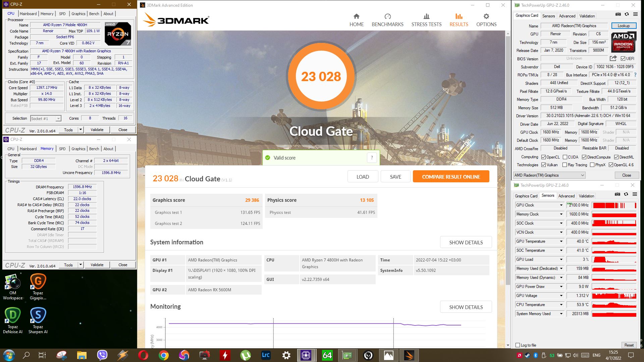Click COMPARE RESULT ONLINE button
644x362 pixels.
[x=451, y=177]
